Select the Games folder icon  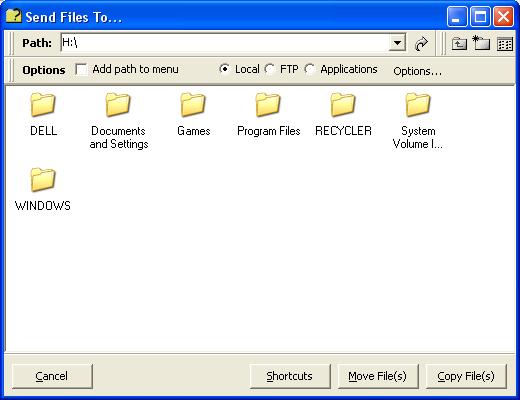193,105
